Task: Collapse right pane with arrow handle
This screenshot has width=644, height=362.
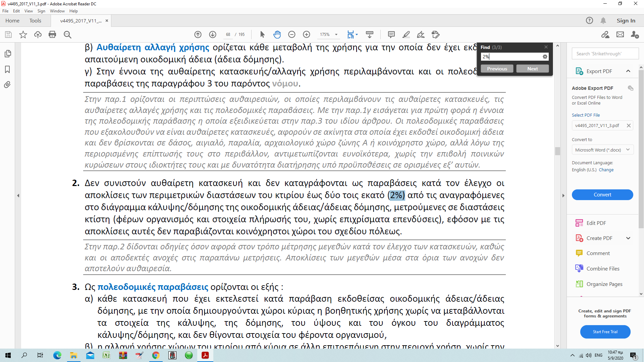Action: (563, 195)
